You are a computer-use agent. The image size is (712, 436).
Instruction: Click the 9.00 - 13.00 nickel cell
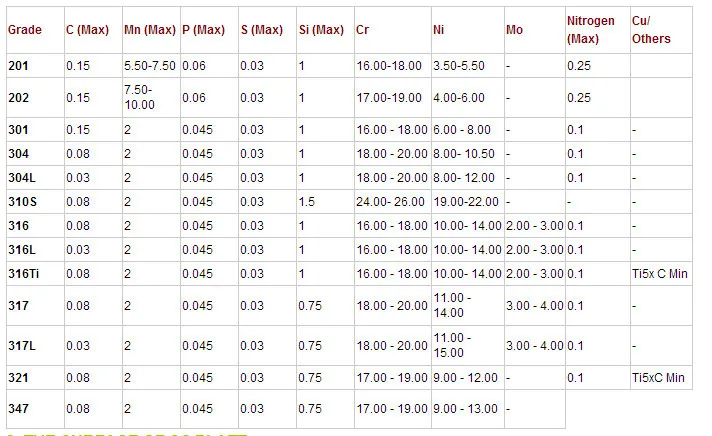465,408
